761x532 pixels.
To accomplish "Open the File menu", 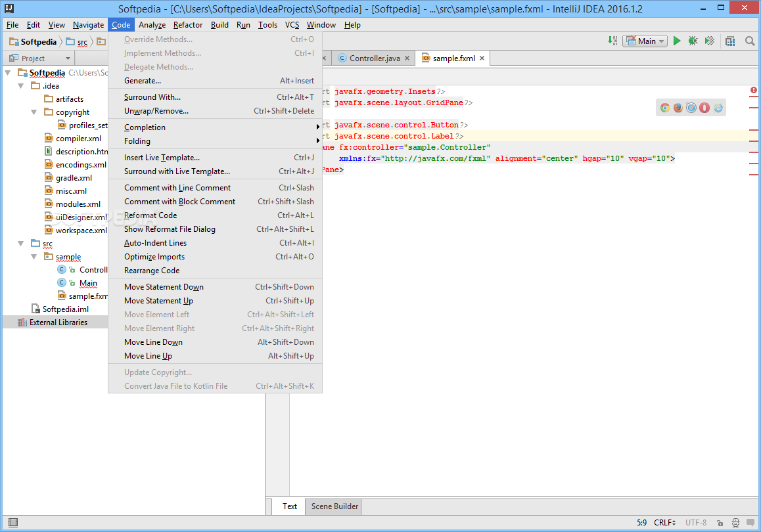I will point(12,25).
